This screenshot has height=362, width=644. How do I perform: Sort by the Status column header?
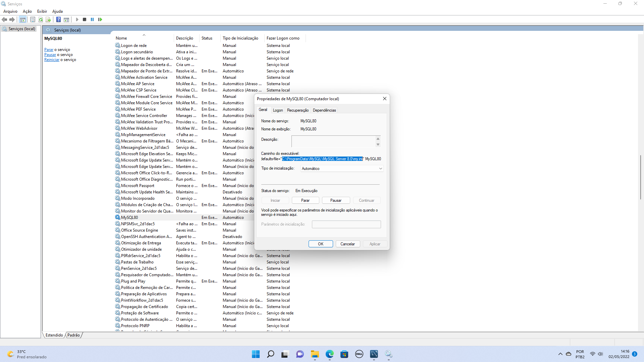click(210, 38)
